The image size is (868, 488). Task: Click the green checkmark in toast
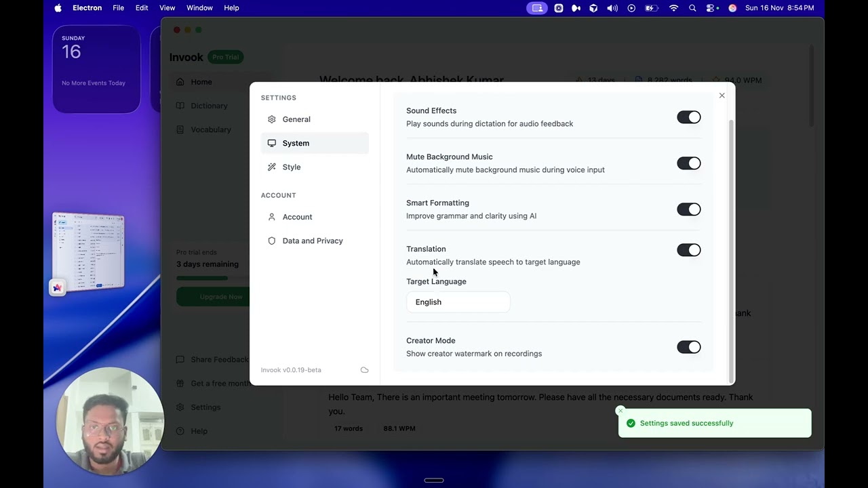pyautogui.click(x=631, y=423)
